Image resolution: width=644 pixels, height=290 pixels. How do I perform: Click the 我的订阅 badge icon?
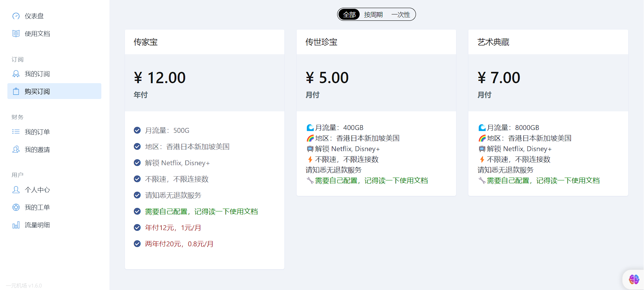pos(16,74)
